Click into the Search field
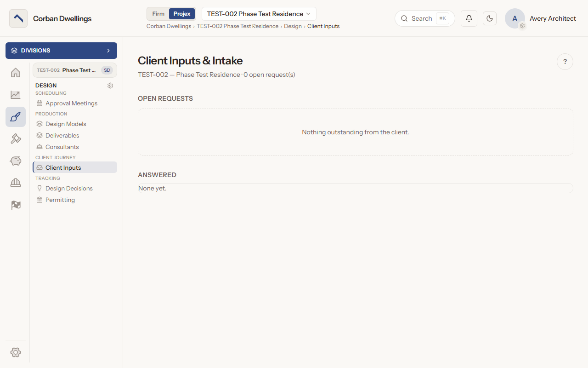This screenshot has width=588, height=368. (424, 18)
